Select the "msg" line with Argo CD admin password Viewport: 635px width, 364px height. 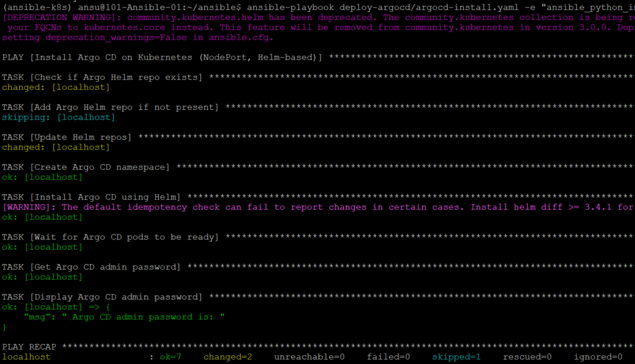tap(124, 317)
